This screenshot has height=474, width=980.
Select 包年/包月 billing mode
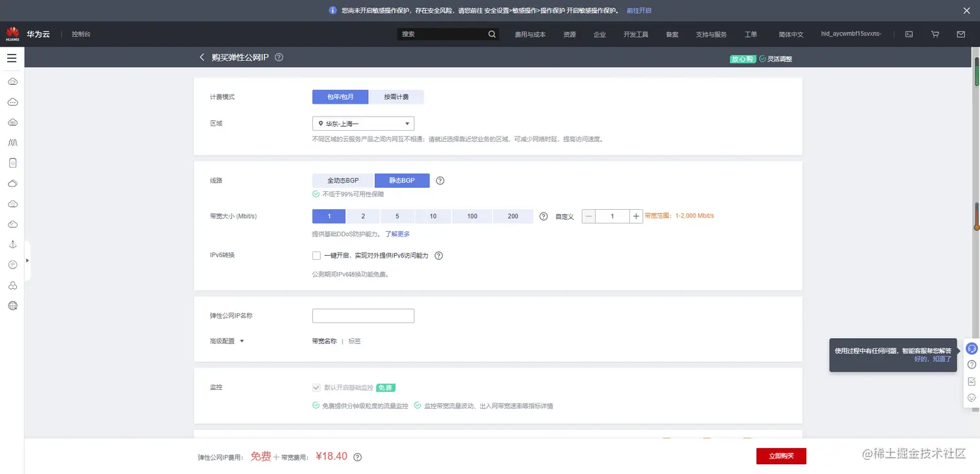pyautogui.click(x=340, y=97)
